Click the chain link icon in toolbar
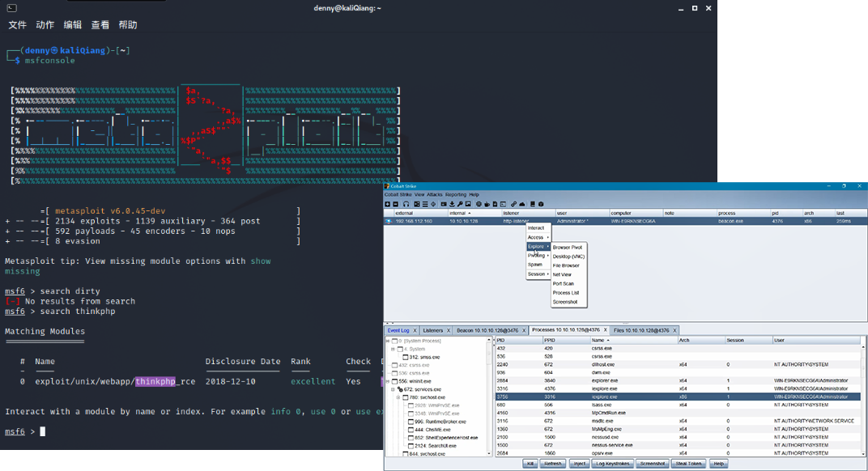Screen dimensions: 868x471 513,204
